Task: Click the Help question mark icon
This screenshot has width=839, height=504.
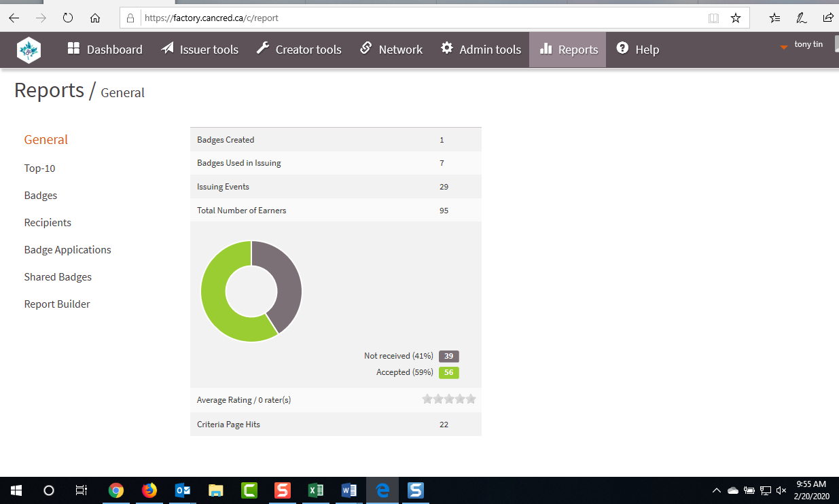Action: pos(622,49)
